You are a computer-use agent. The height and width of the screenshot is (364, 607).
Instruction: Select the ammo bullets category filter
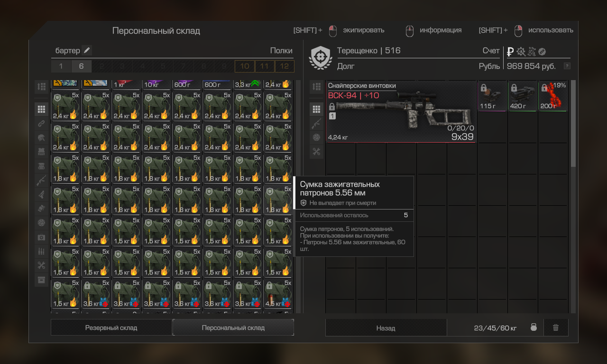point(41,251)
